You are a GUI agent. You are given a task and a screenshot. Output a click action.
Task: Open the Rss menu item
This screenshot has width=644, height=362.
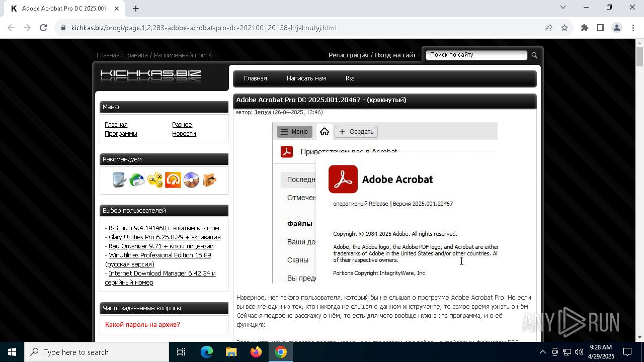(350, 78)
